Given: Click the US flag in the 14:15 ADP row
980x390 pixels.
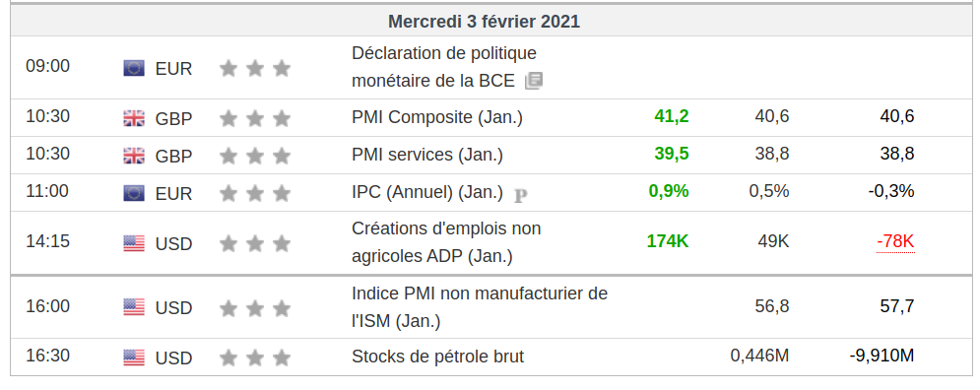Looking at the screenshot, I should pos(134,243).
